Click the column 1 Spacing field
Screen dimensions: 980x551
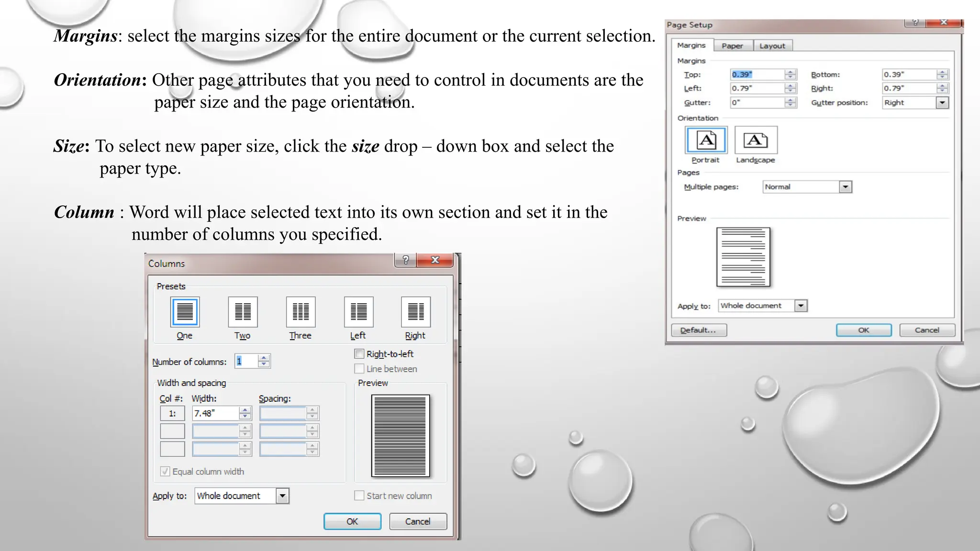click(283, 413)
